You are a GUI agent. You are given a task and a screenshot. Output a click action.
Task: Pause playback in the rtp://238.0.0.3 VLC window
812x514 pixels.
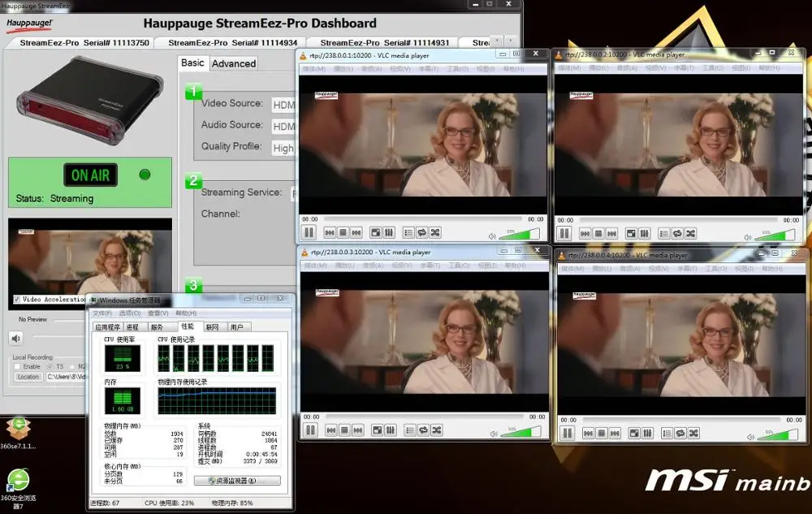pos(311,430)
